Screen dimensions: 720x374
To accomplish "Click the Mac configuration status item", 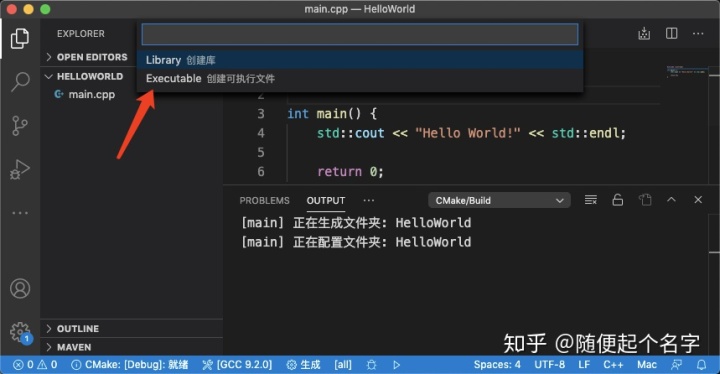I will coord(647,365).
